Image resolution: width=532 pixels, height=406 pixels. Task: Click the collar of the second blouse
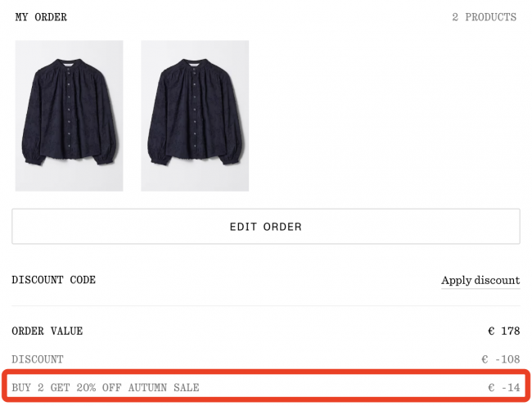pos(195,62)
